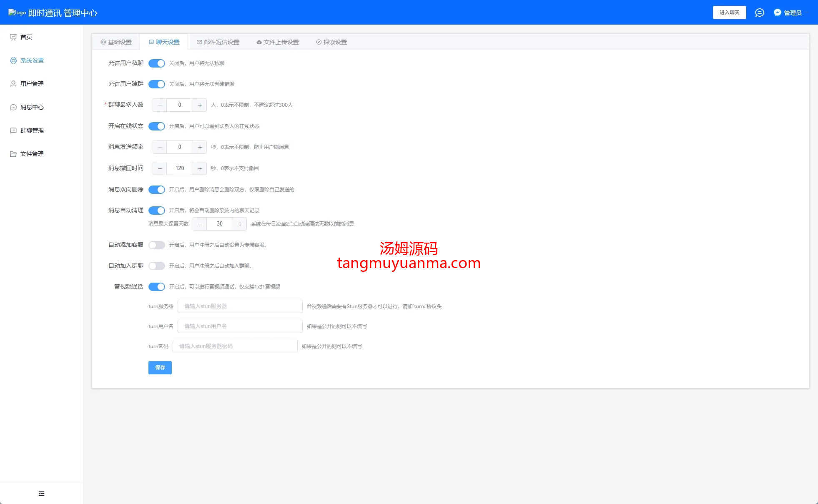Click the turn server input field
Image resolution: width=818 pixels, height=504 pixels.
(240, 306)
